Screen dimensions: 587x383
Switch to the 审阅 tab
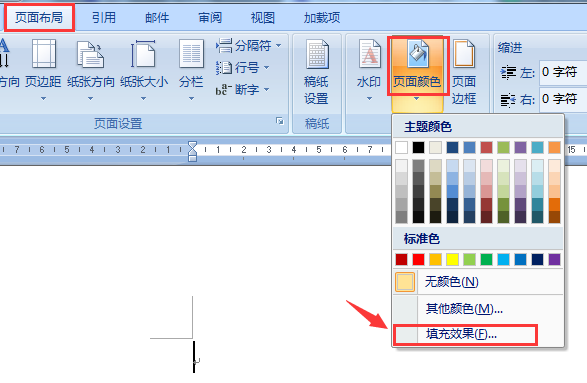pyautogui.click(x=210, y=18)
